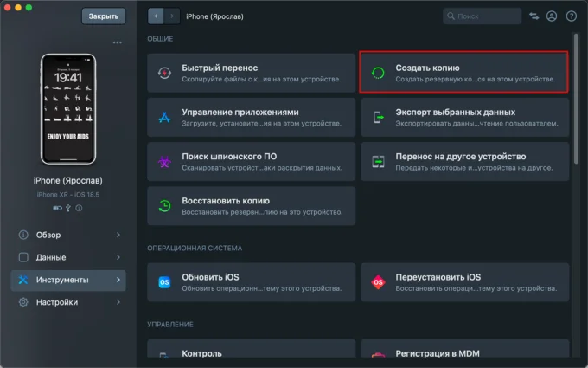Open the Создать копию tool card
The height and width of the screenshot is (368, 588).
coord(463,72)
